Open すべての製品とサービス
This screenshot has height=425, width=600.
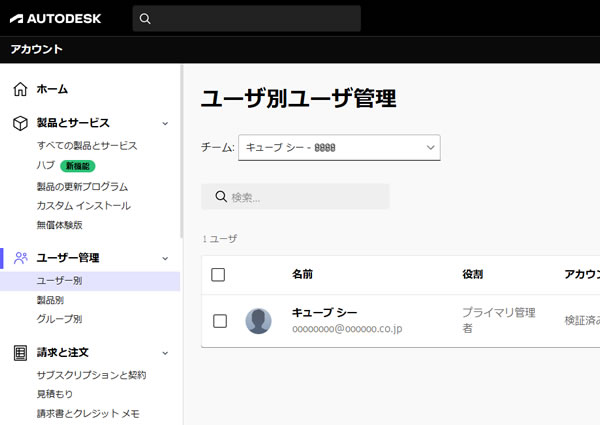coord(87,145)
